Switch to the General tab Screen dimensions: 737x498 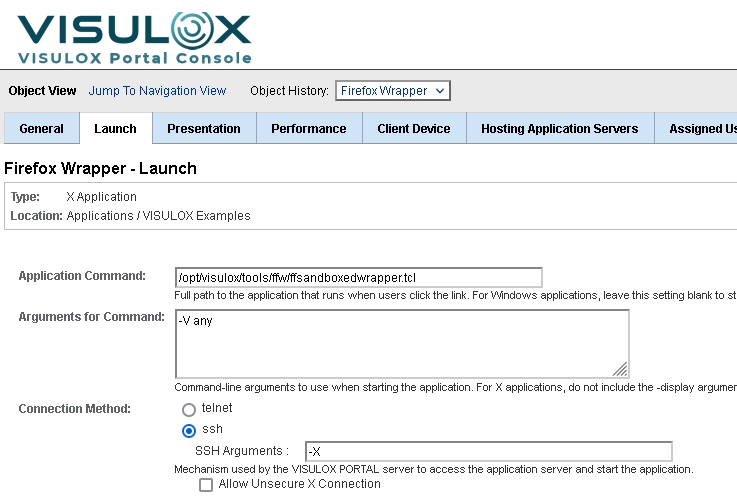tap(42, 129)
